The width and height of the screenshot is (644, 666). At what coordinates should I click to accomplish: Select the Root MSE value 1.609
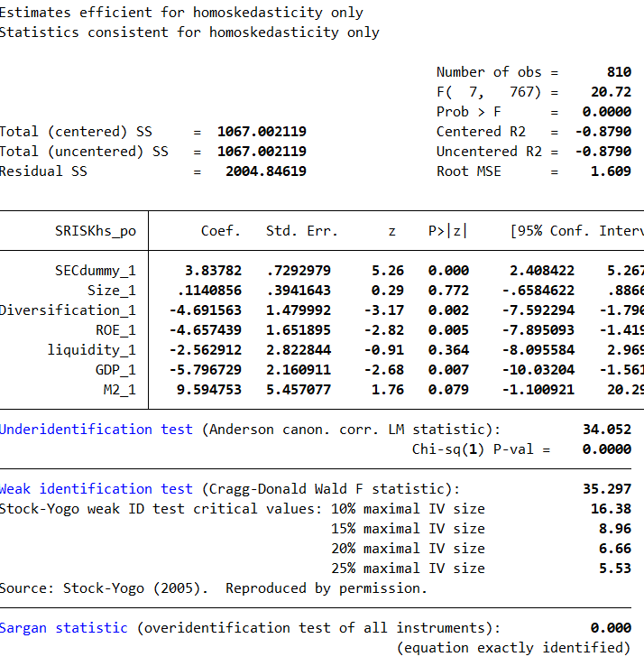point(611,171)
